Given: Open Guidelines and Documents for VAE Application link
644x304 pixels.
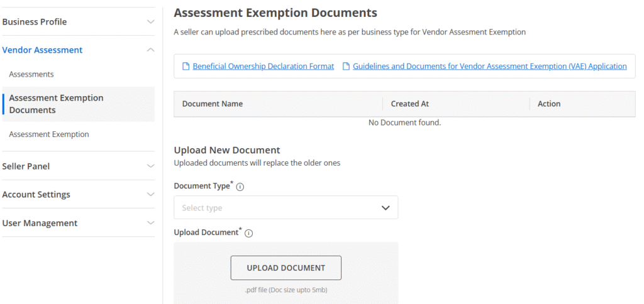Looking at the screenshot, I should (489, 66).
